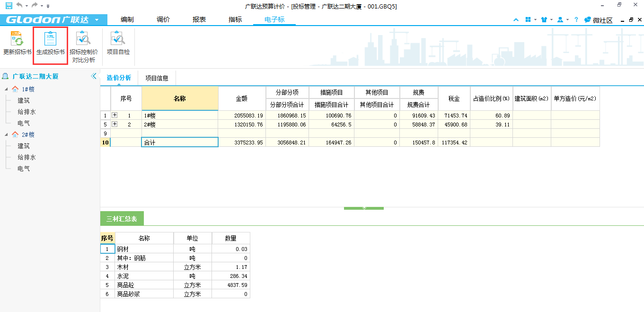The height and width of the screenshot is (312, 644).
Task: Collapse the 1#楼 tree node
Action: (x=6, y=89)
